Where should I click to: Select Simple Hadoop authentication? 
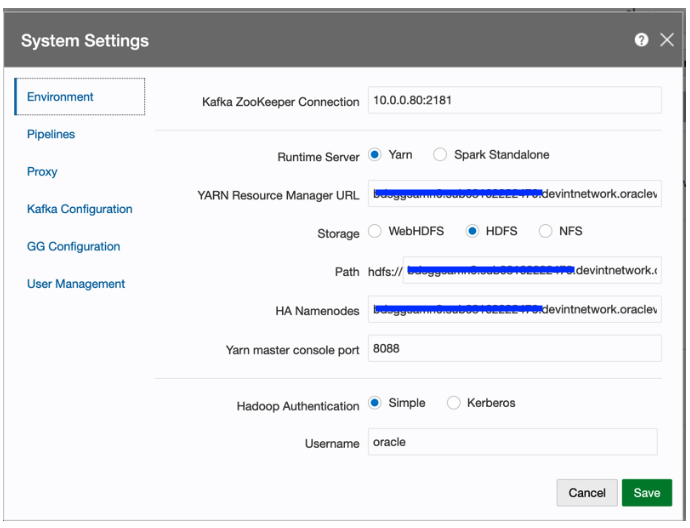[x=375, y=403]
